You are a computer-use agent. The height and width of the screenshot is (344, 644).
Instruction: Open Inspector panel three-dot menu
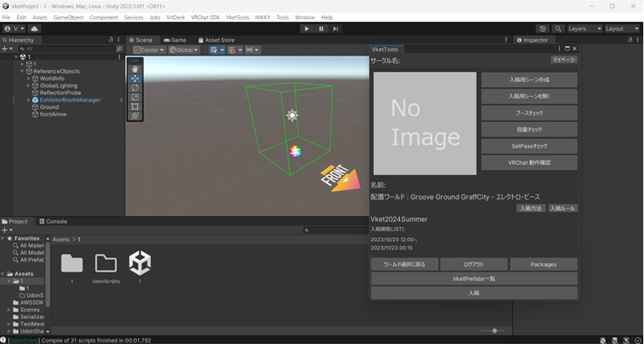click(x=637, y=40)
